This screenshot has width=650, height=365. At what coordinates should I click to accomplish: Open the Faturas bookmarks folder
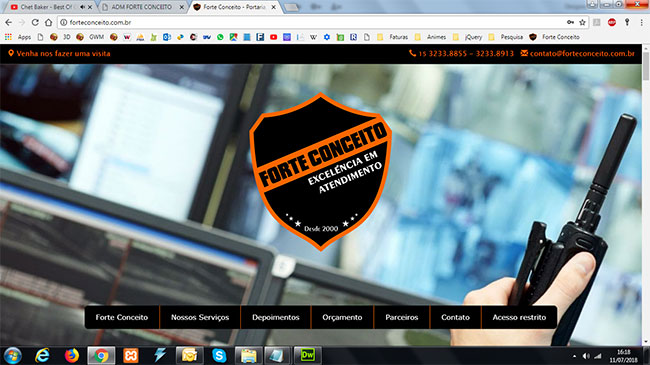click(392, 37)
